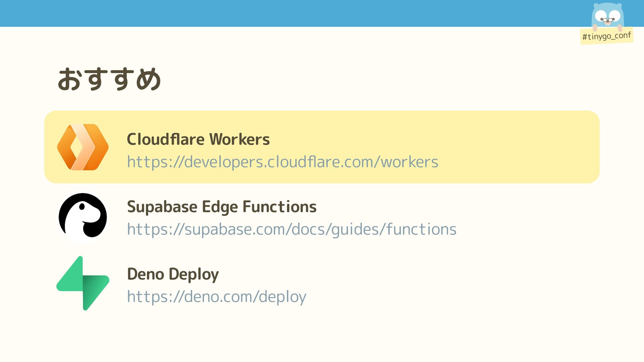This screenshot has width=644, height=362.
Task: Click the word "Workers" in bold heading
Action: [239, 139]
